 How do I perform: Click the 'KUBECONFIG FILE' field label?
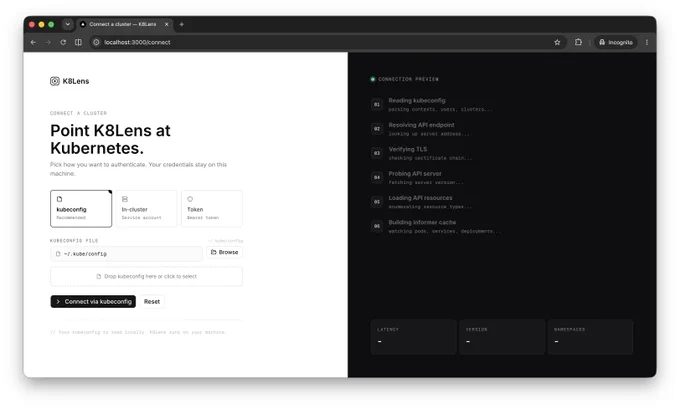coord(74,241)
